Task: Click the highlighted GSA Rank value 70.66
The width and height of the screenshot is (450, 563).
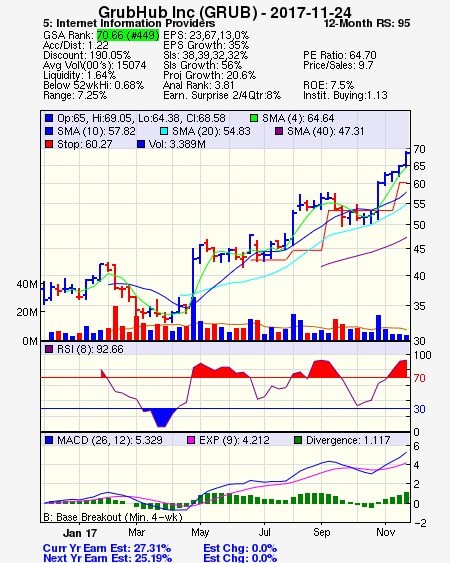Action: pyautogui.click(x=128, y=35)
